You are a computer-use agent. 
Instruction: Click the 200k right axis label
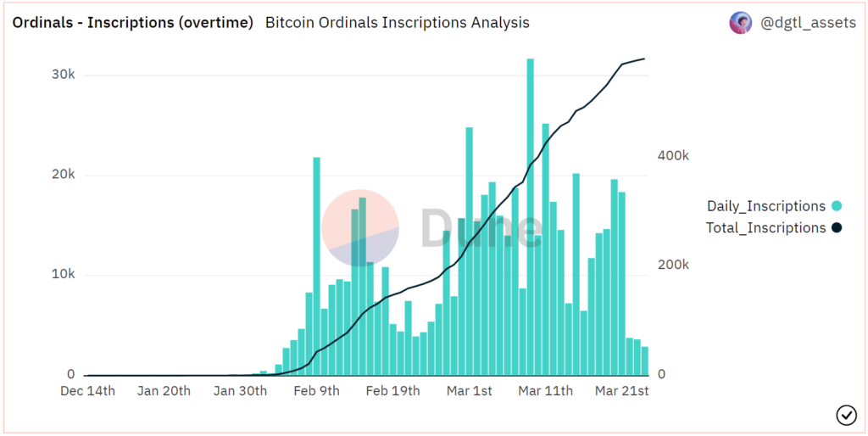pos(673,265)
